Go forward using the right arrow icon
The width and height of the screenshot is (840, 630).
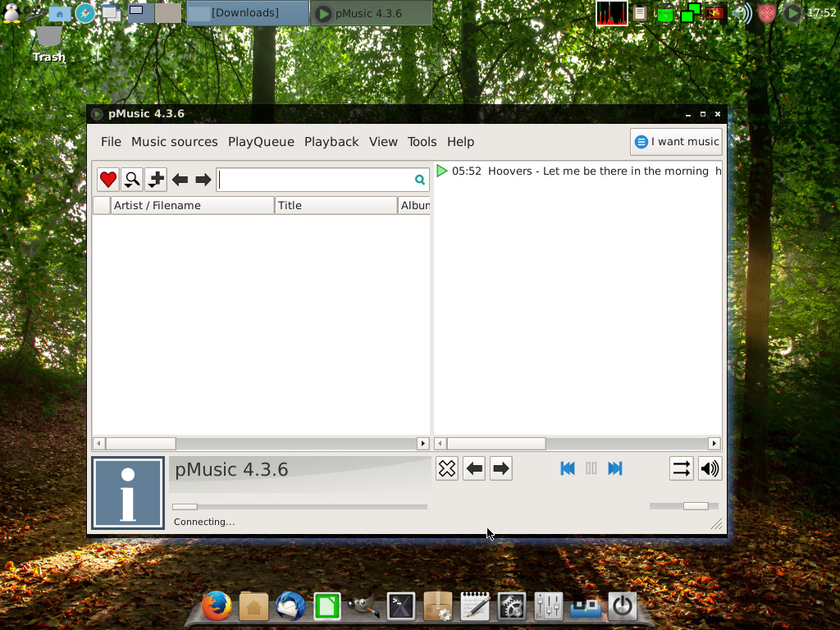pos(203,179)
